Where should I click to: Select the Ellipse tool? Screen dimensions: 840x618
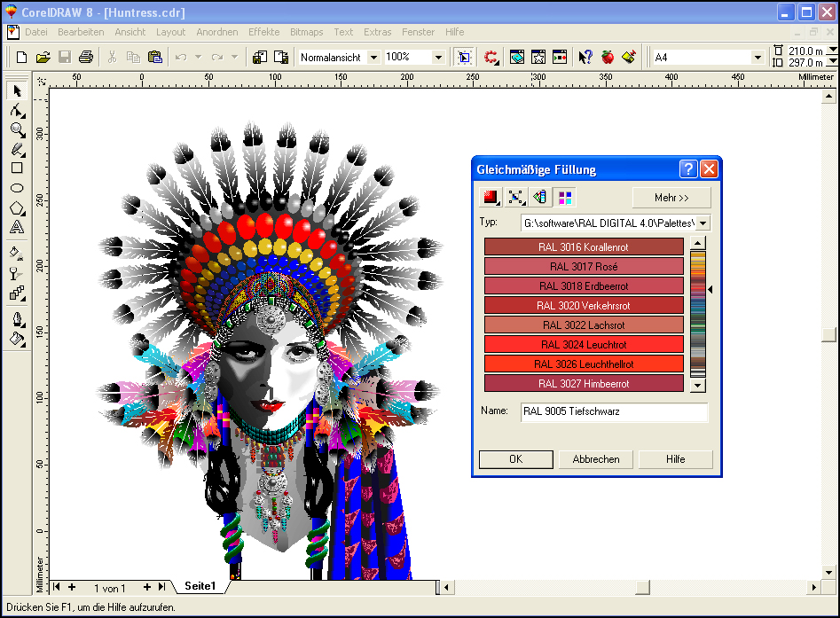(x=17, y=188)
